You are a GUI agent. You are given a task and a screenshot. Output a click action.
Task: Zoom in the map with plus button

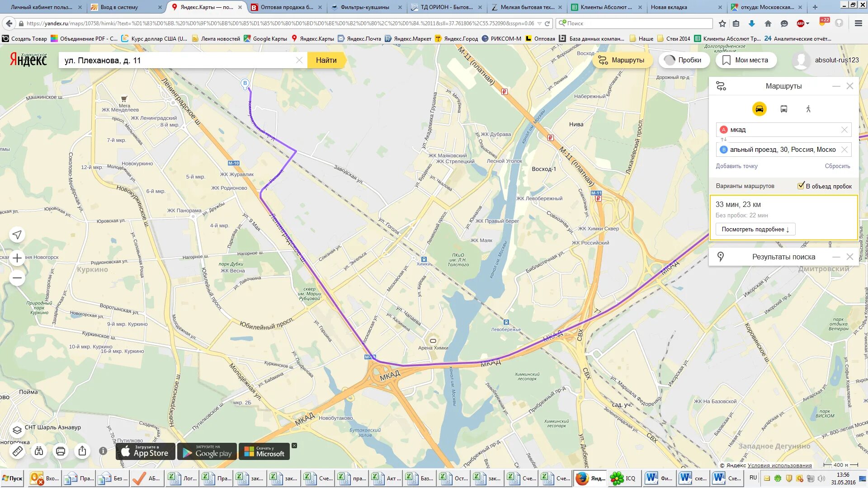click(17, 258)
